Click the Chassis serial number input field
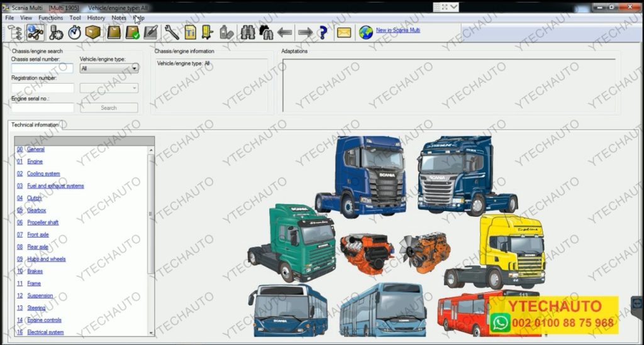 pos(42,68)
